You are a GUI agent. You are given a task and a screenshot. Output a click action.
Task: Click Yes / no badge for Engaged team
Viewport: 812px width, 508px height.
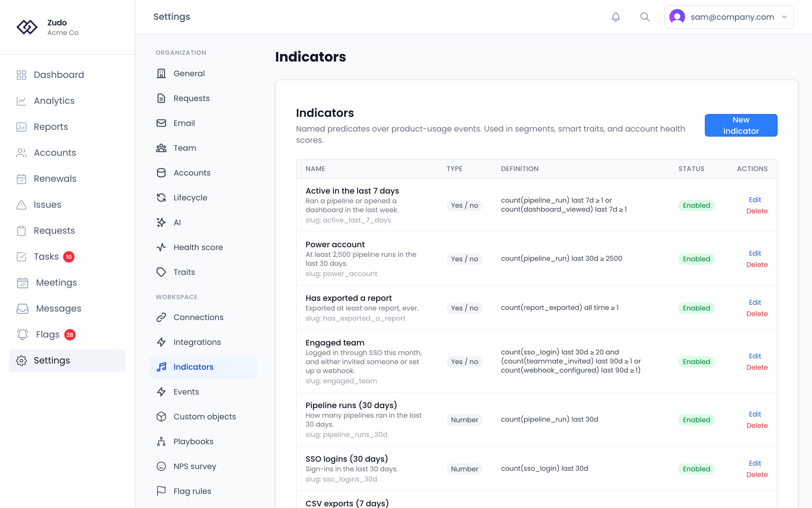point(464,362)
